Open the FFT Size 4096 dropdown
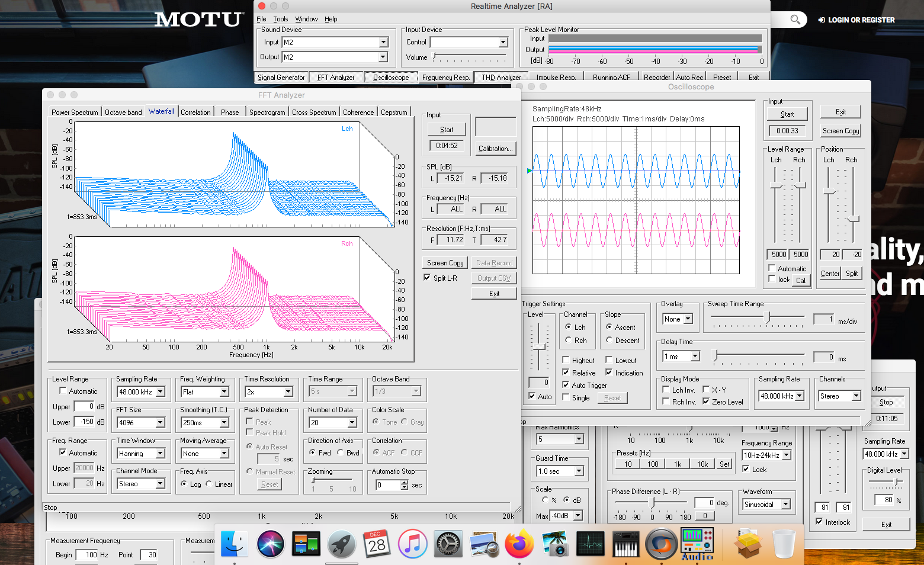 click(x=141, y=422)
